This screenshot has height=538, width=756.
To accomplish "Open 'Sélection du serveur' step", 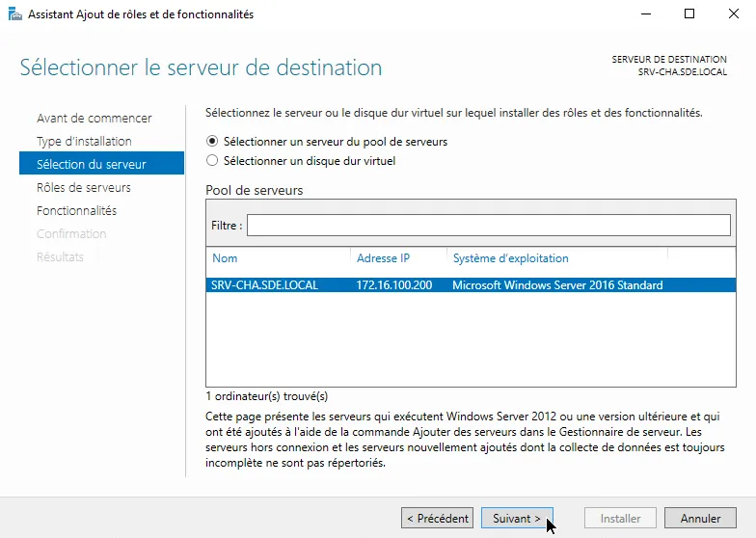I will (91, 164).
